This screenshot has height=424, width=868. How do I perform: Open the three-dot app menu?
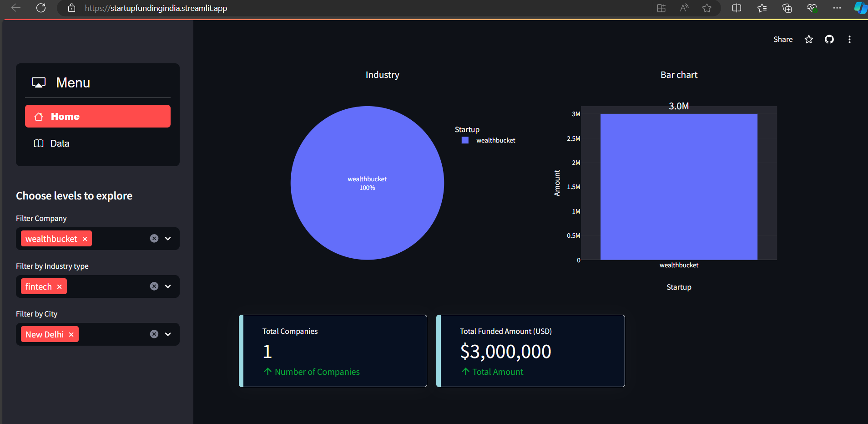(849, 40)
